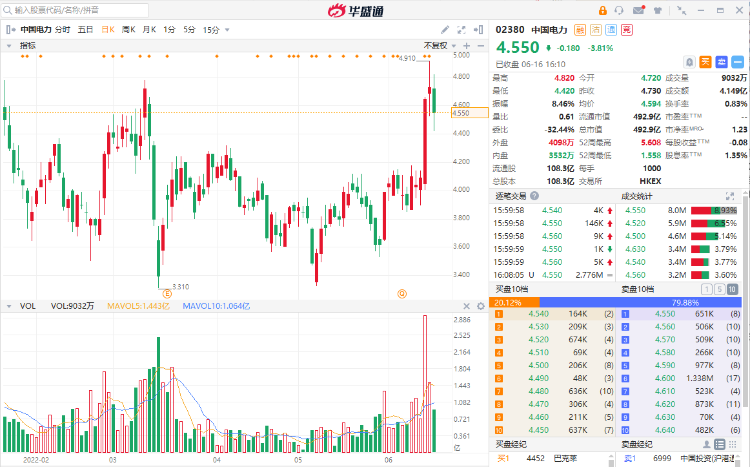Click the 4.910 high price label

point(407,58)
